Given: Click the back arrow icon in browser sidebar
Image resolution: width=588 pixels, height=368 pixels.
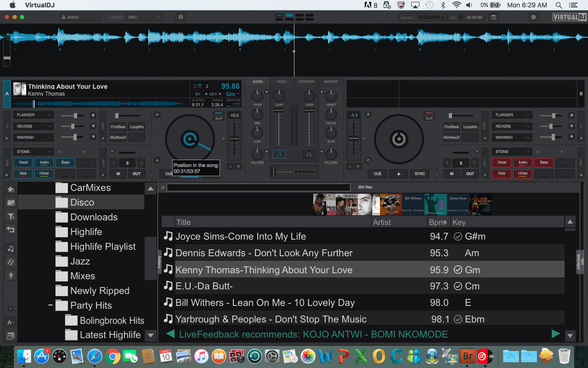Looking at the screenshot, I should (11, 229).
